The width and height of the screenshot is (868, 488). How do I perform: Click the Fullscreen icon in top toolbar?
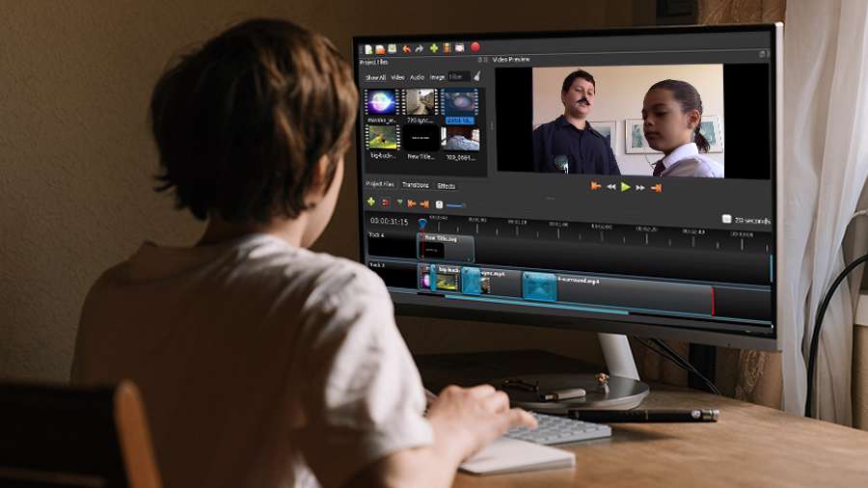459,48
